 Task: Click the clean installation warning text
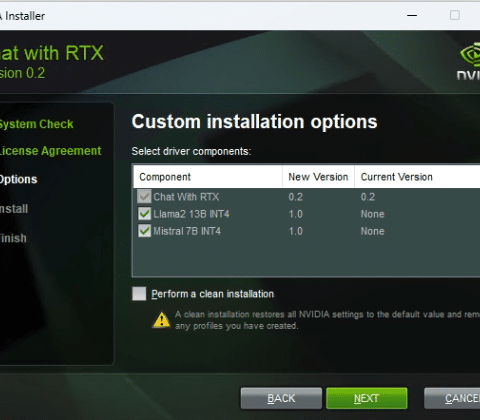[327, 320]
